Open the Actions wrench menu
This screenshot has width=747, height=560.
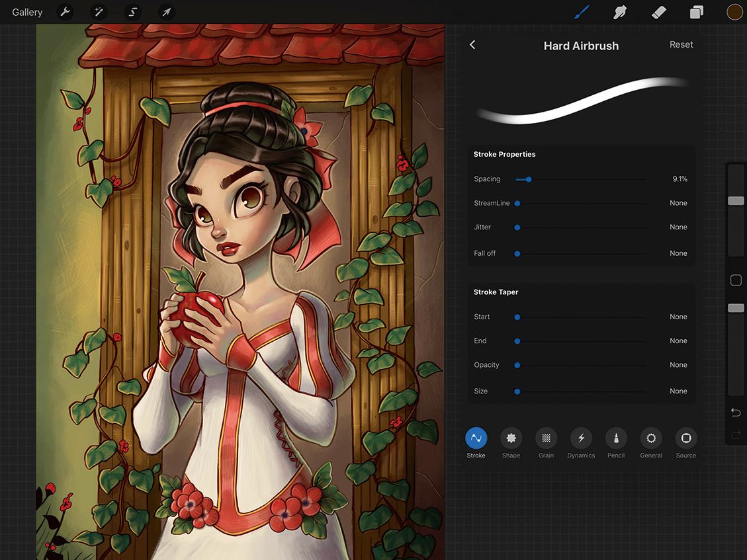(66, 12)
